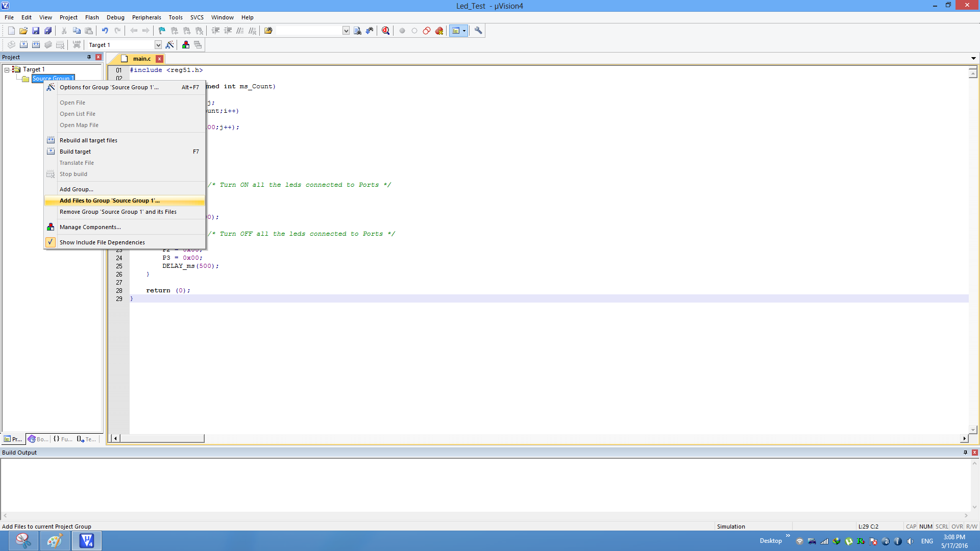The image size is (980, 551).
Task: Open the search text dropdown arrow
Action: tap(346, 31)
